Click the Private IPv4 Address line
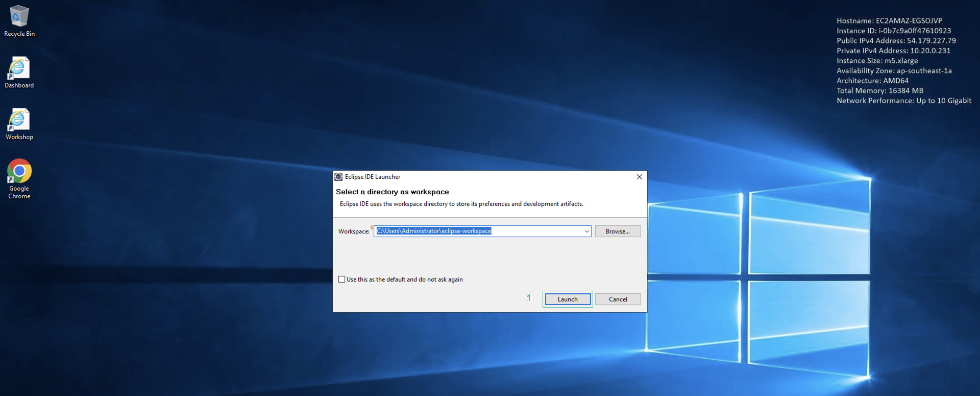980x396 pixels. pyautogui.click(x=894, y=51)
